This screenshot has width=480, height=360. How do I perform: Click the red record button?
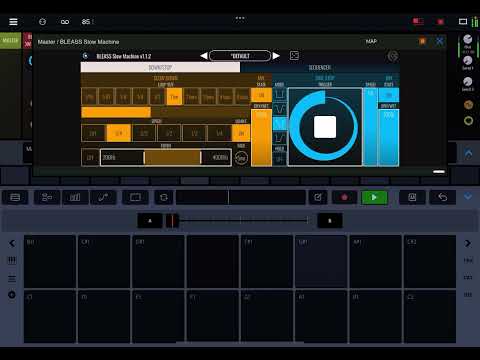344,197
